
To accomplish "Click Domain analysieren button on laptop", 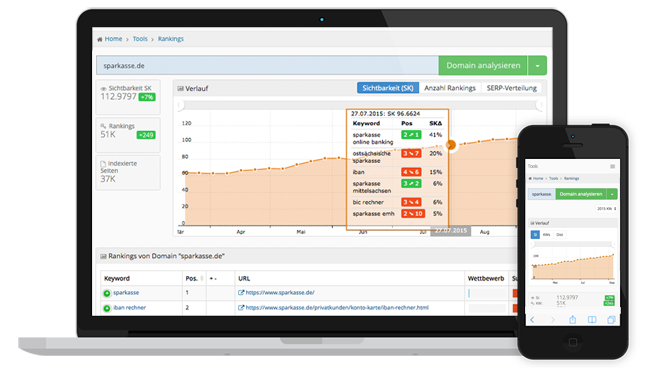I will click(x=483, y=65).
